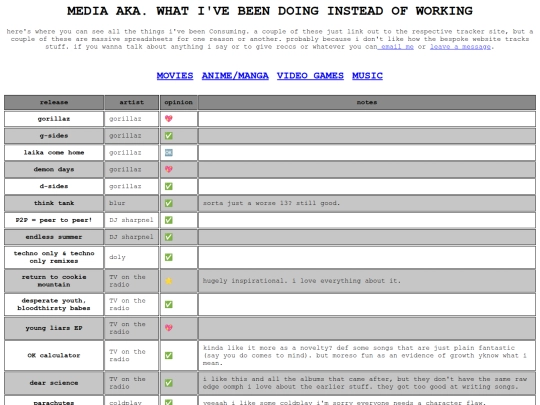The image size is (540, 405).
Task: Click gorillaz artist cell in demon days row
Action: tap(132, 169)
